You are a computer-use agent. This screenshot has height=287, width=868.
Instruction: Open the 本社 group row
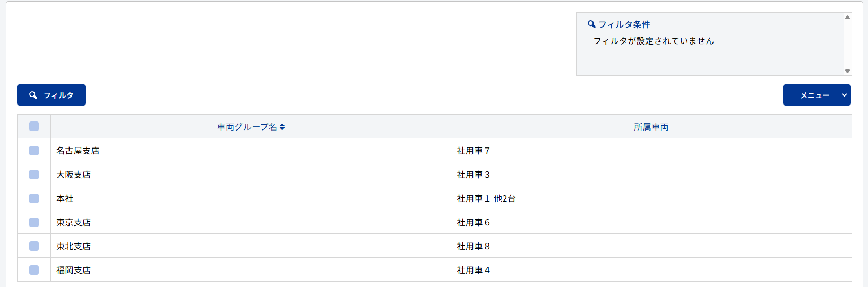pyautogui.click(x=65, y=198)
